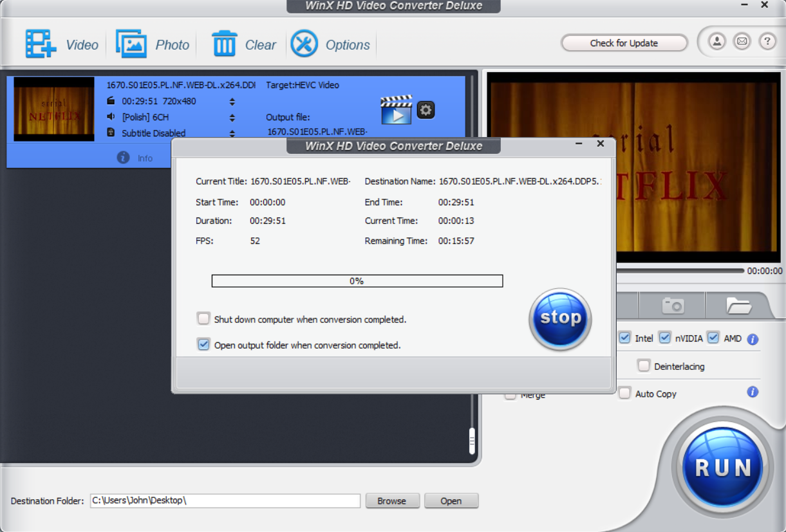Viewport: 786px width, 532px height.
Task: Change video track with the 720x480 arrows
Action: tap(232, 102)
